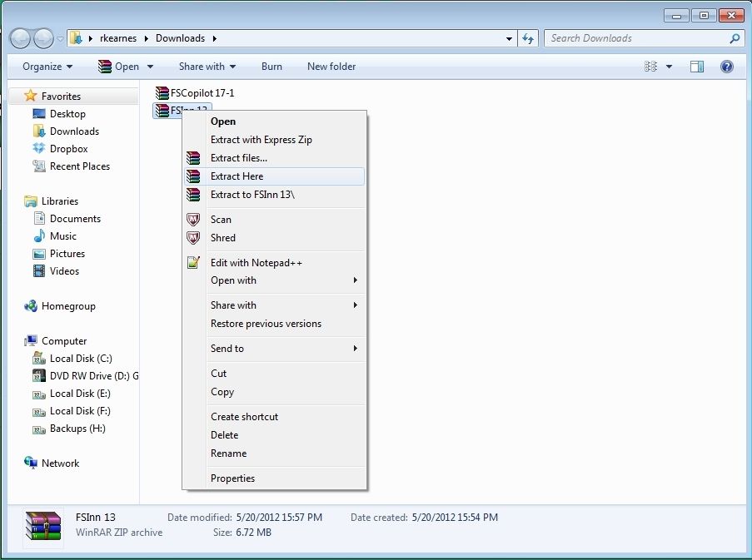The width and height of the screenshot is (752, 560).
Task: Click the Pictures icon under Libraries
Action: [39, 254]
